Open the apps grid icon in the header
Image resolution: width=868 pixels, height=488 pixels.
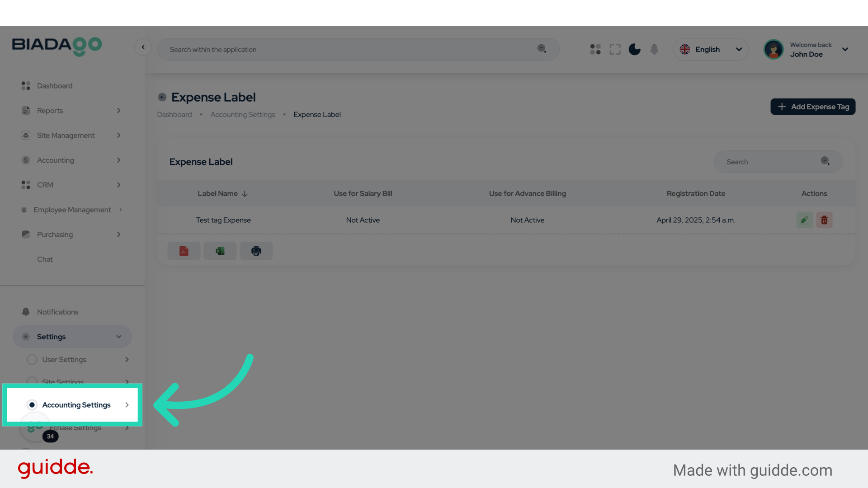[x=595, y=49]
